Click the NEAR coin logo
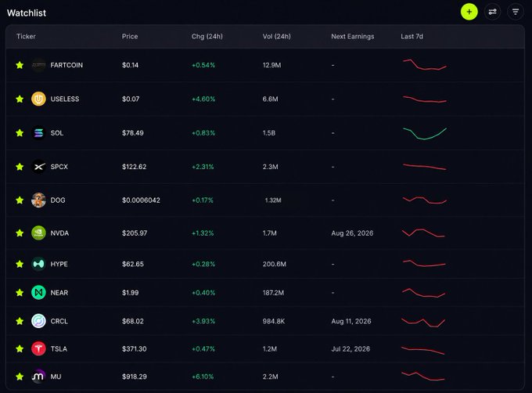This screenshot has height=393, width=532. click(38, 293)
